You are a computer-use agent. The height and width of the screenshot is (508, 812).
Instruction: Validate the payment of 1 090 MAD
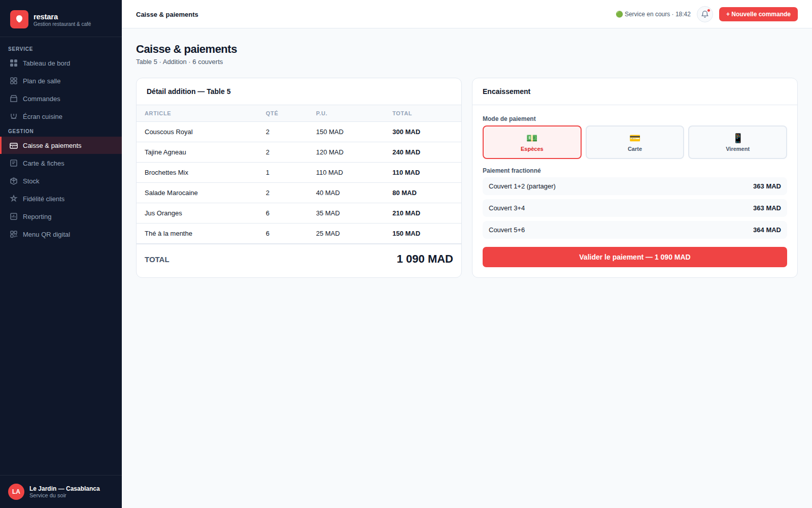pos(635,257)
